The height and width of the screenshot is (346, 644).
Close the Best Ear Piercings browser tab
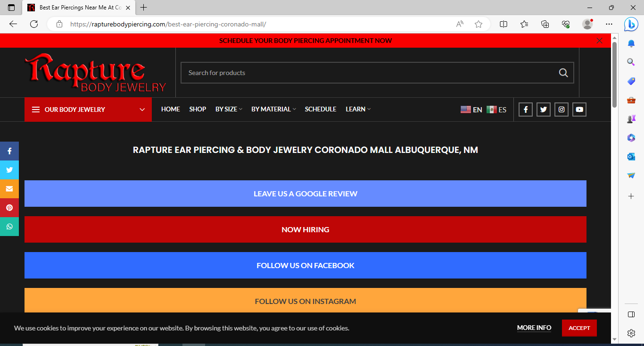[x=128, y=8]
